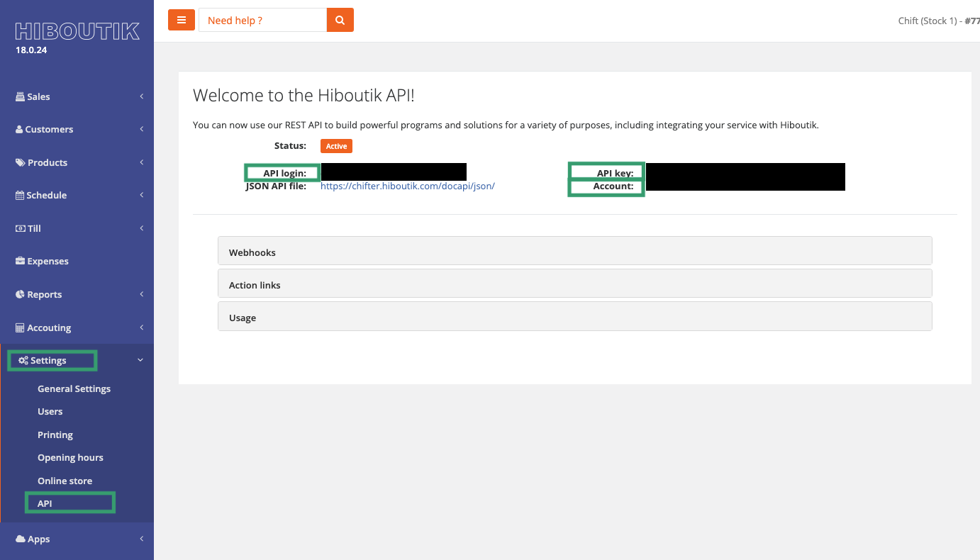Expand the Till menu chevron
Viewport: 980px width, 560px height.
click(x=141, y=228)
